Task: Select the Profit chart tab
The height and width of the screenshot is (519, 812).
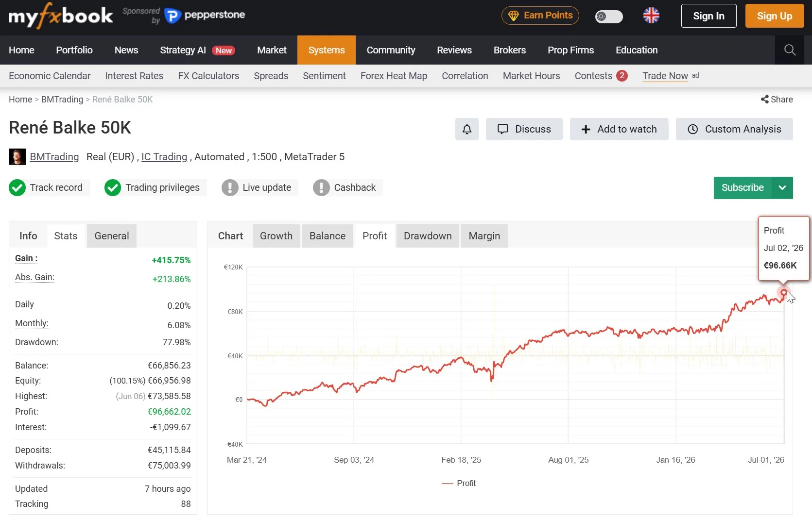Action: click(x=375, y=236)
